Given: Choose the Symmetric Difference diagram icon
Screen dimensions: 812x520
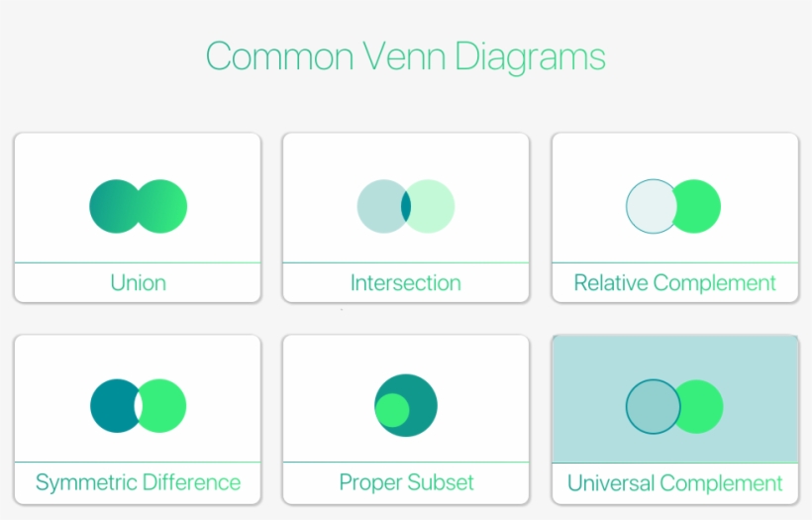Looking at the screenshot, I should point(138,406).
